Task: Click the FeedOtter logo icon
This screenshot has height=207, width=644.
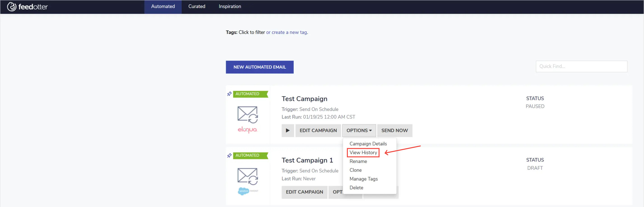Action: click(11, 7)
